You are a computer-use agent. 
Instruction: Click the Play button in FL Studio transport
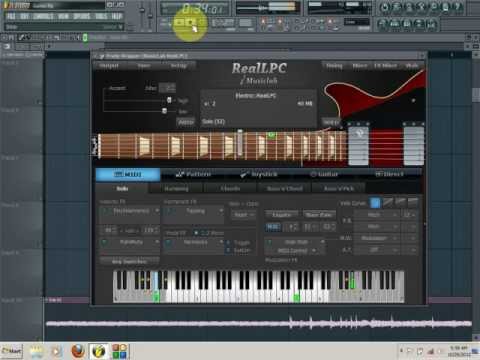point(180,22)
